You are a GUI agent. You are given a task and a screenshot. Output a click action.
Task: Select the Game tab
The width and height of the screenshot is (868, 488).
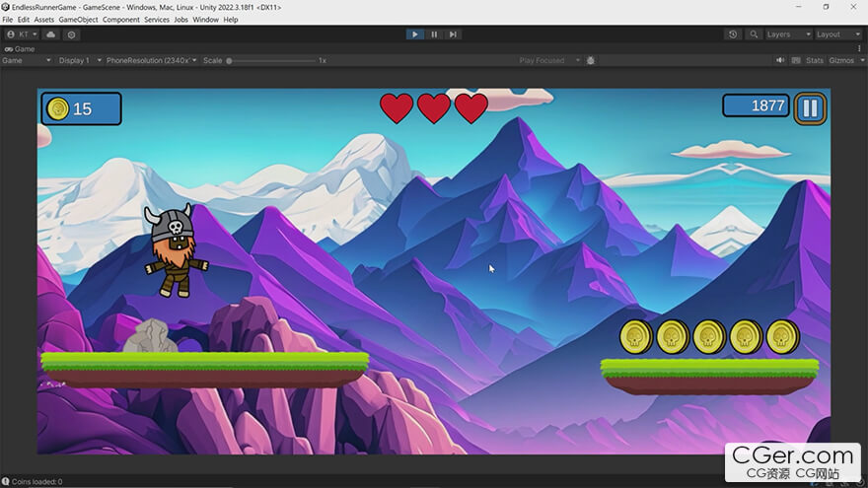pyautogui.click(x=20, y=48)
